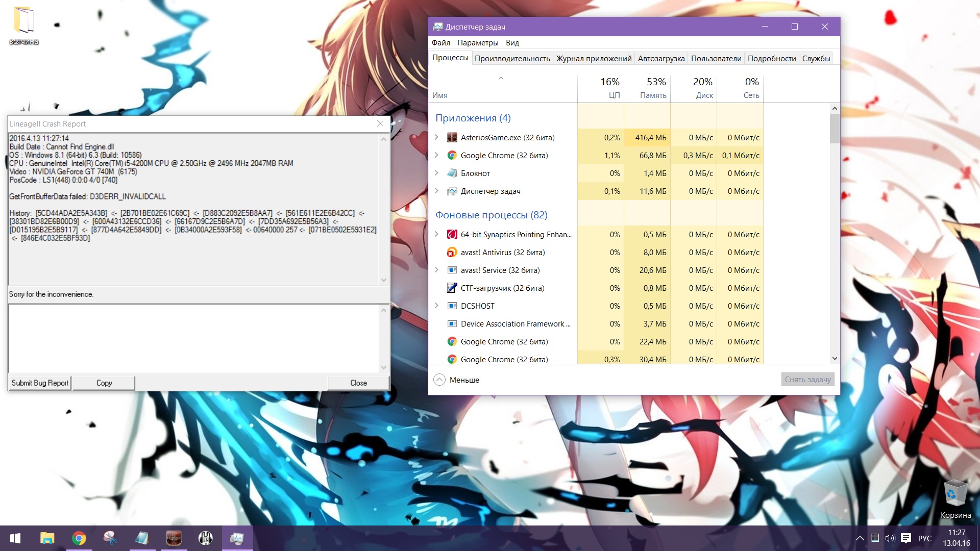The height and width of the screenshot is (551, 980).
Task: Sort processes by Память column
Action: 647,88
